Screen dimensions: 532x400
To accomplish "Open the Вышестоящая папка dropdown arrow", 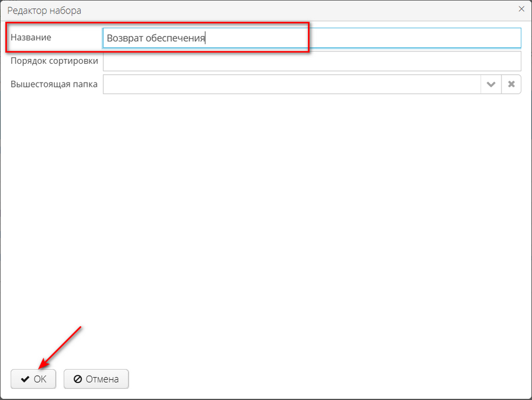I will (491, 84).
